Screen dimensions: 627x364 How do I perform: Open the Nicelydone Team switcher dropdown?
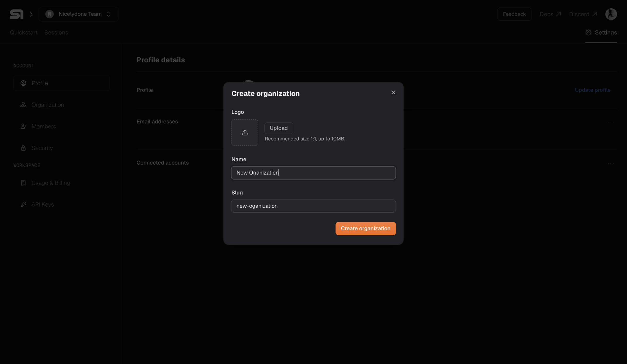click(78, 14)
